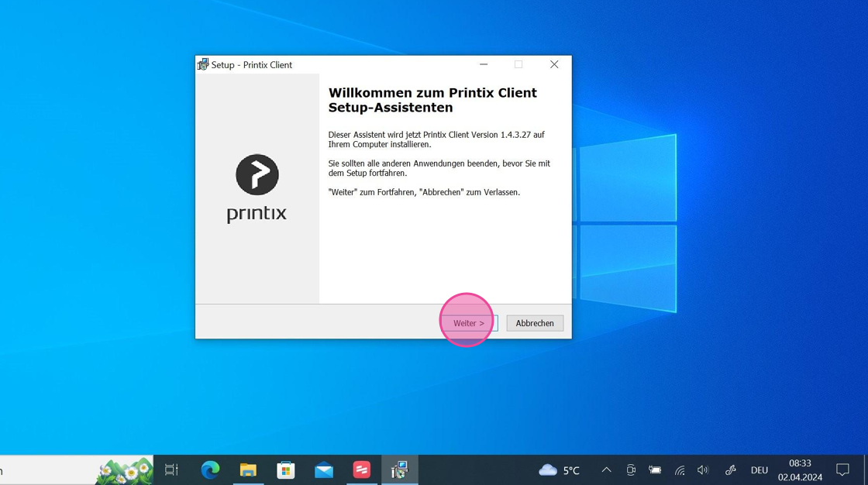Open File Explorer from the taskbar

tap(248, 470)
